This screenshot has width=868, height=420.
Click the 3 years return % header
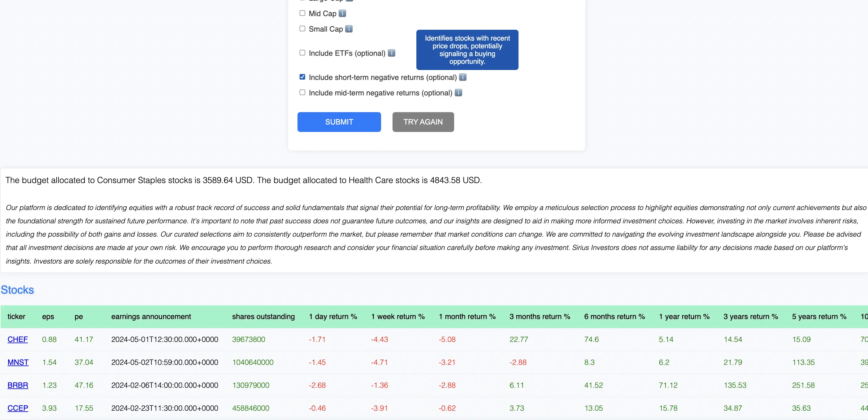click(751, 317)
